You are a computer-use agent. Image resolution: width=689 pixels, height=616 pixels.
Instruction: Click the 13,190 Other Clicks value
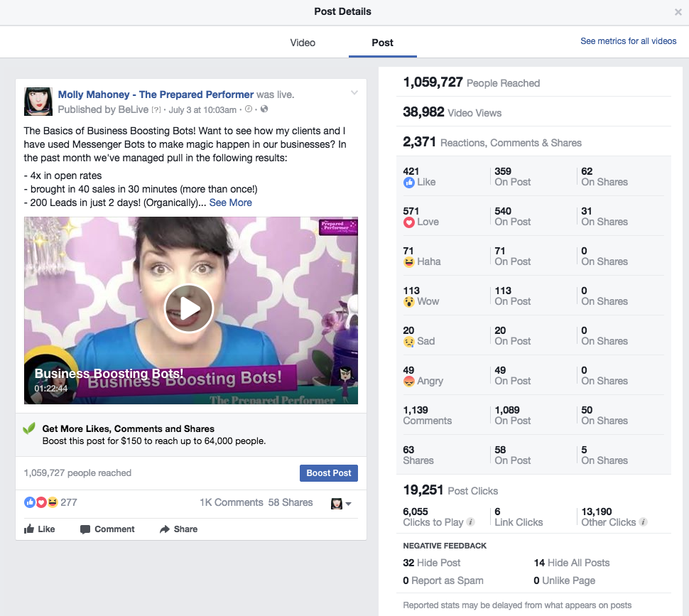(x=597, y=512)
